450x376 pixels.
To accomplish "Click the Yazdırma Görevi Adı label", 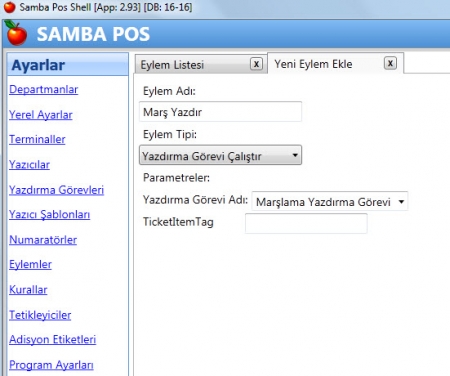I will (x=195, y=200).
